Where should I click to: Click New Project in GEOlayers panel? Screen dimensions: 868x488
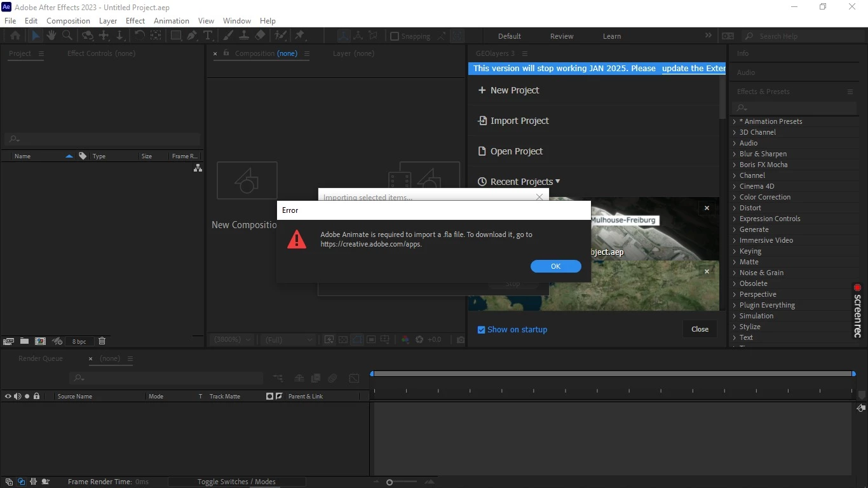pyautogui.click(x=508, y=90)
